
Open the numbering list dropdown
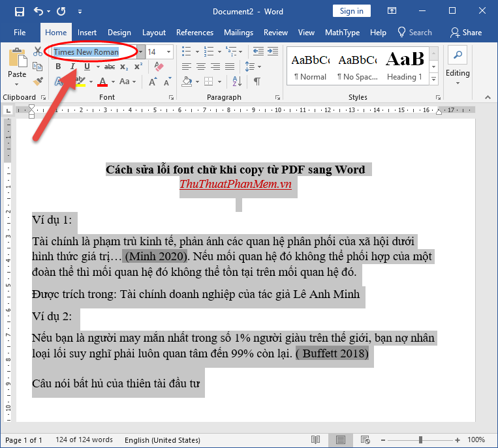point(219,52)
